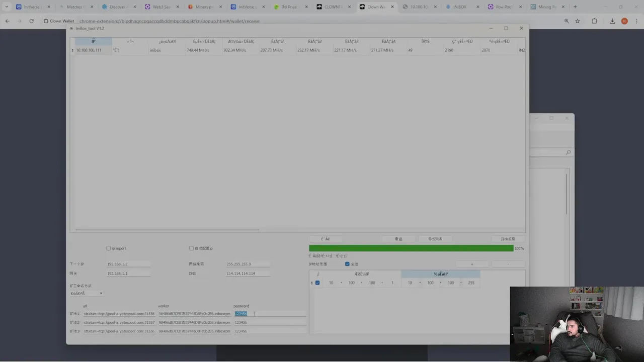The width and height of the screenshot is (644, 362).
Task: Click the 重启 restart button
Action: point(398,239)
